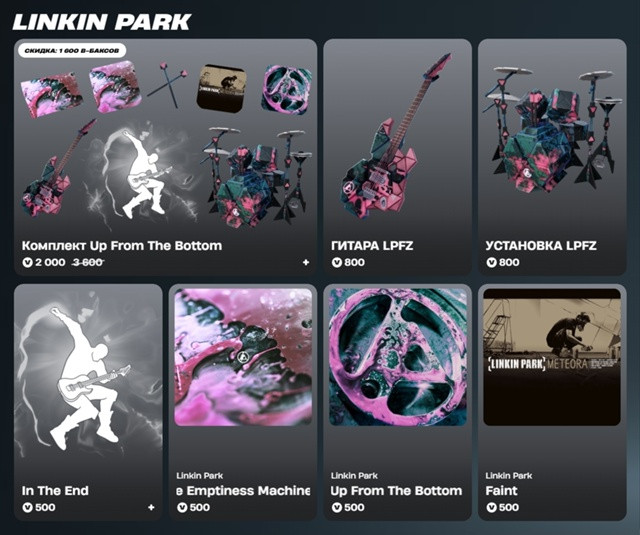Image resolution: width=640 pixels, height=535 pixels.
Task: Open the Комплект Up From The Bottom bundle
Action: point(165,157)
